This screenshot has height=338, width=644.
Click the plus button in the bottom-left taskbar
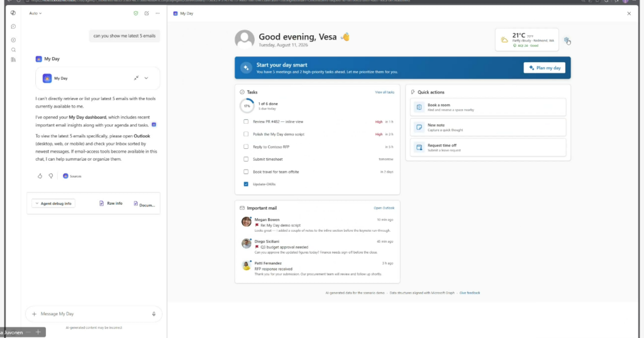click(38, 332)
